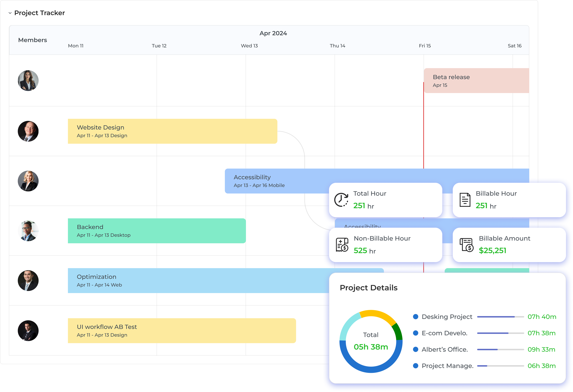
Task: Click the E-com Develo. label
Action: (445, 333)
